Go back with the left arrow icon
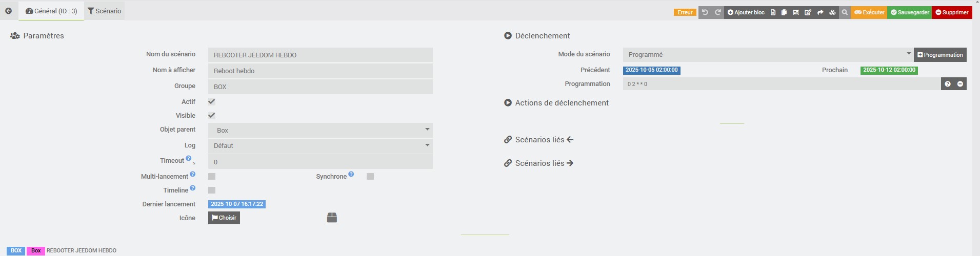980x256 pixels. [8, 11]
